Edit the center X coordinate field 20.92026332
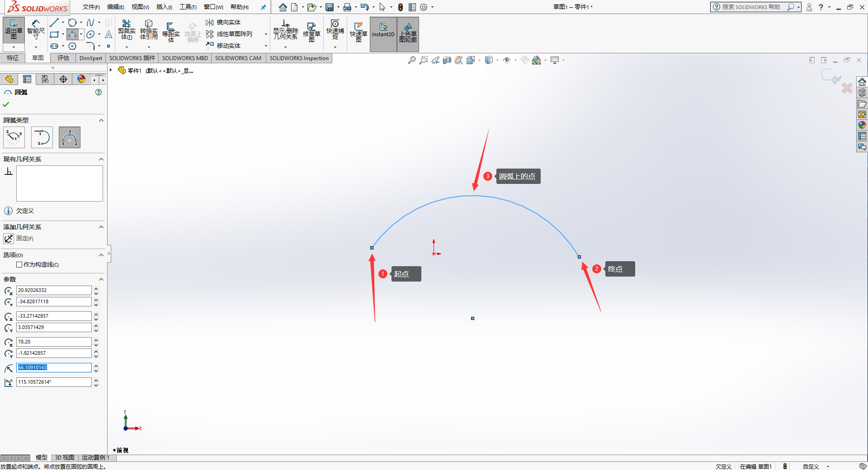Viewport: 868px width, 470px height. tap(54, 290)
